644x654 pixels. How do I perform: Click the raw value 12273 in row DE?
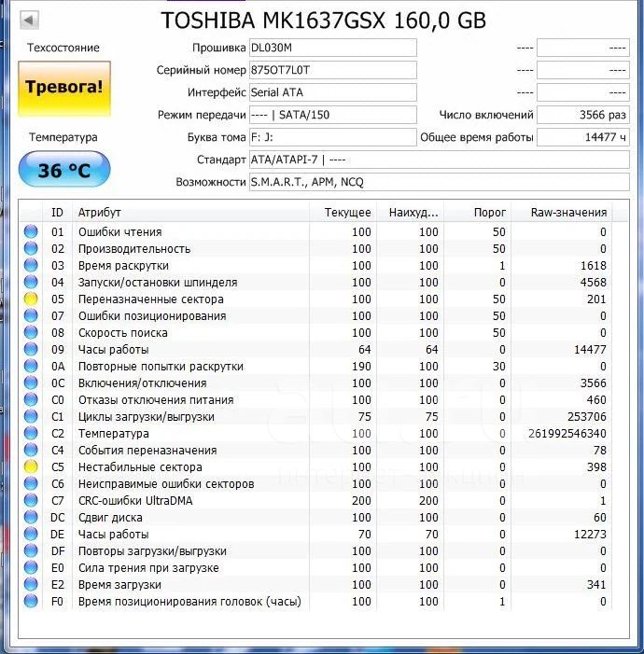pos(590,534)
